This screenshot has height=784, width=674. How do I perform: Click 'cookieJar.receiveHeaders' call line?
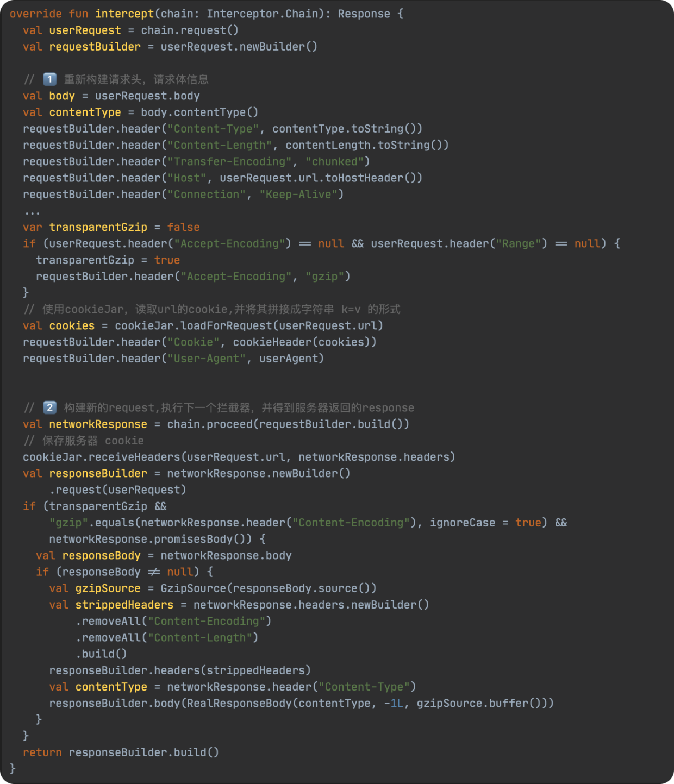point(239,457)
